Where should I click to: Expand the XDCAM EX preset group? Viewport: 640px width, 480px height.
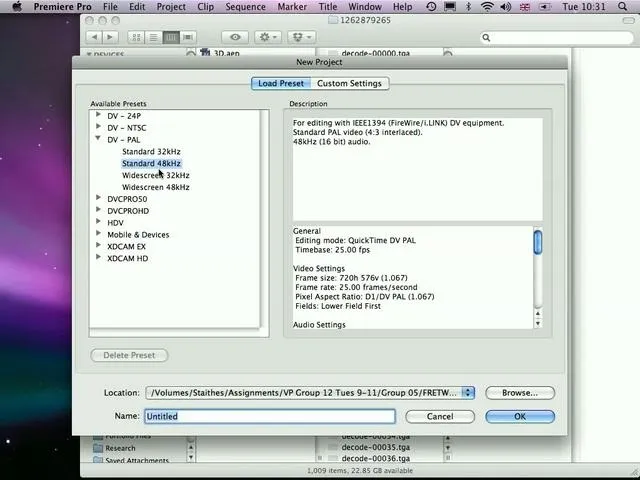click(x=98, y=245)
